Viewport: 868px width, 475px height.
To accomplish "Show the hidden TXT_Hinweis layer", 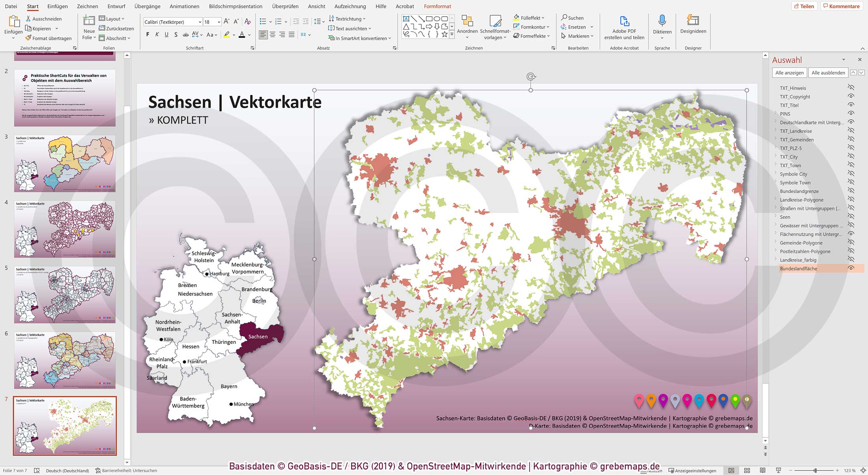I will pyautogui.click(x=851, y=88).
